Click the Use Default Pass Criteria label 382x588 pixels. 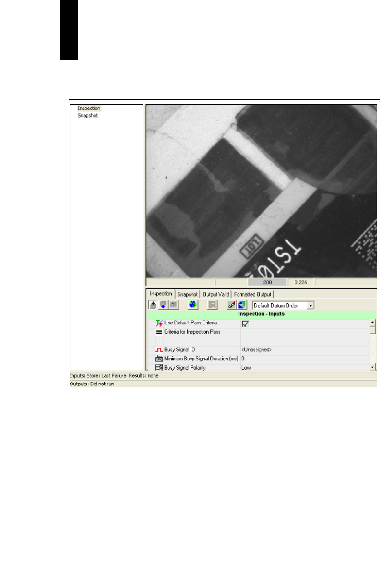[x=191, y=323]
